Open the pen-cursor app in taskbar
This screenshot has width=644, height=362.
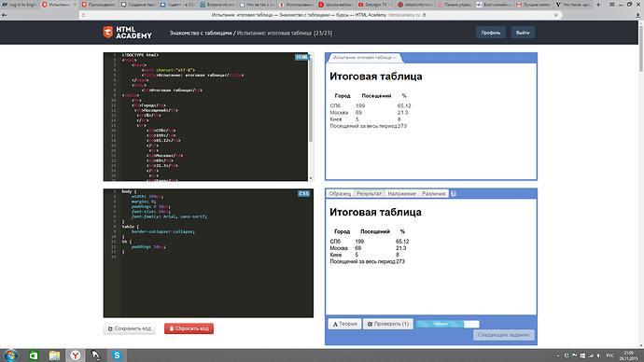(x=96, y=355)
